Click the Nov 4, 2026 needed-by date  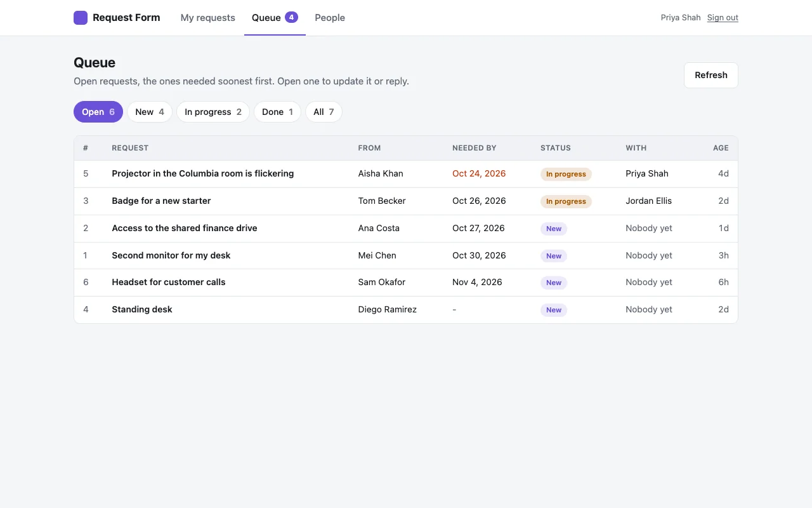coord(477,282)
